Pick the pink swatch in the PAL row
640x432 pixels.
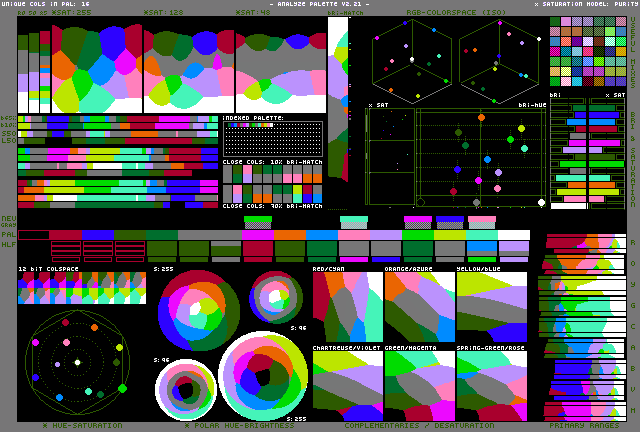(354, 235)
